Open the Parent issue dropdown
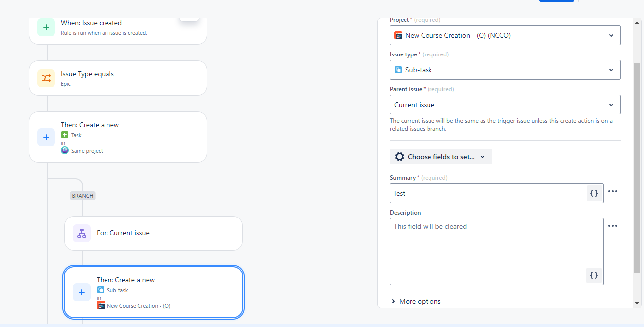The width and height of the screenshot is (644, 327). [x=505, y=105]
